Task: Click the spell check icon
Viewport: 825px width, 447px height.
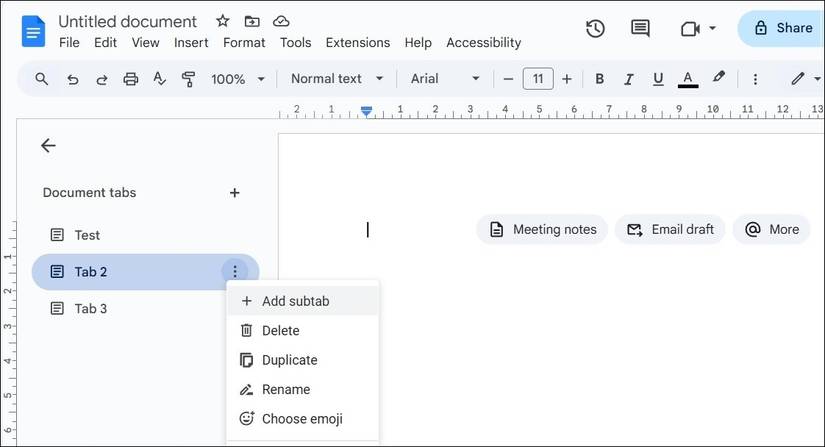Action: coord(159,79)
